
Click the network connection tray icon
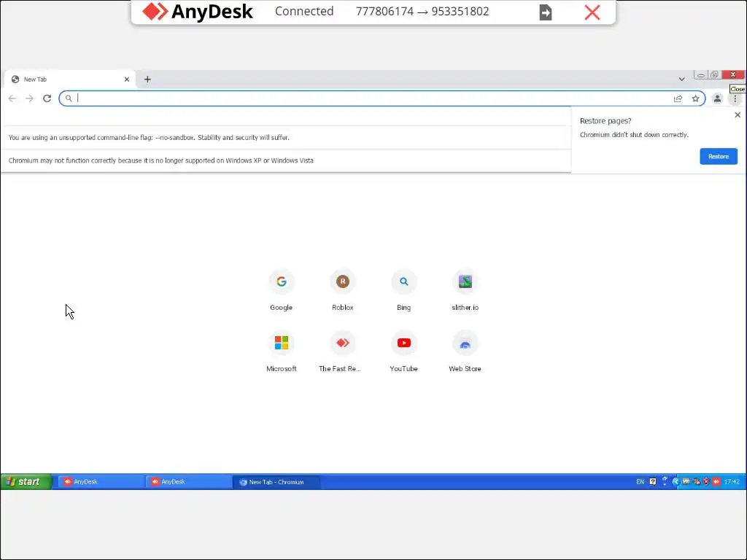[697, 481]
